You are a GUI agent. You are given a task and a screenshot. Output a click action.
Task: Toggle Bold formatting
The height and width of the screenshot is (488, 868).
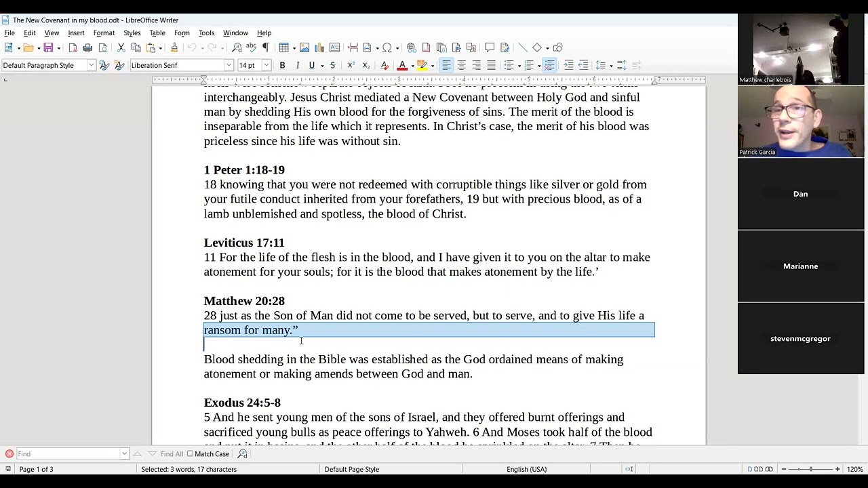282,65
